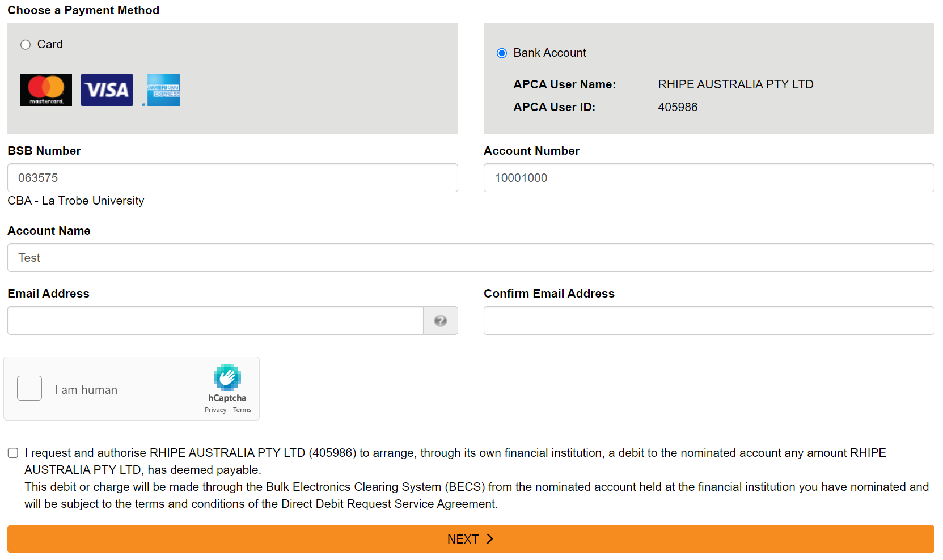The width and height of the screenshot is (943, 560).
Task: Check the direct debit authorisation checkbox
Action: (x=13, y=452)
